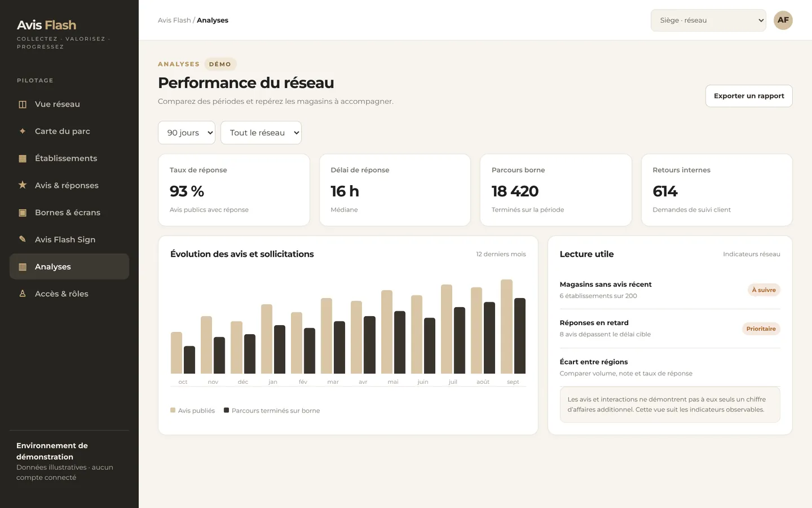Click the 12 derniers mois label
This screenshot has height=508, width=812.
tap(501, 255)
